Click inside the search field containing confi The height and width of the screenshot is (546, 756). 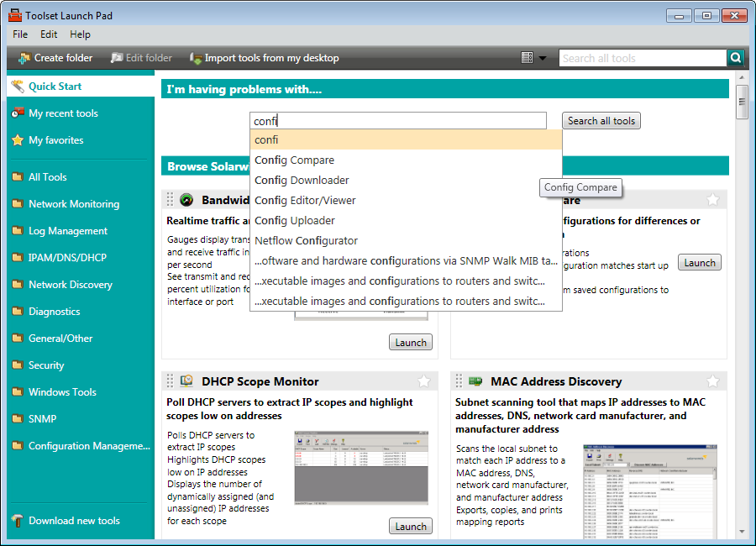point(397,120)
